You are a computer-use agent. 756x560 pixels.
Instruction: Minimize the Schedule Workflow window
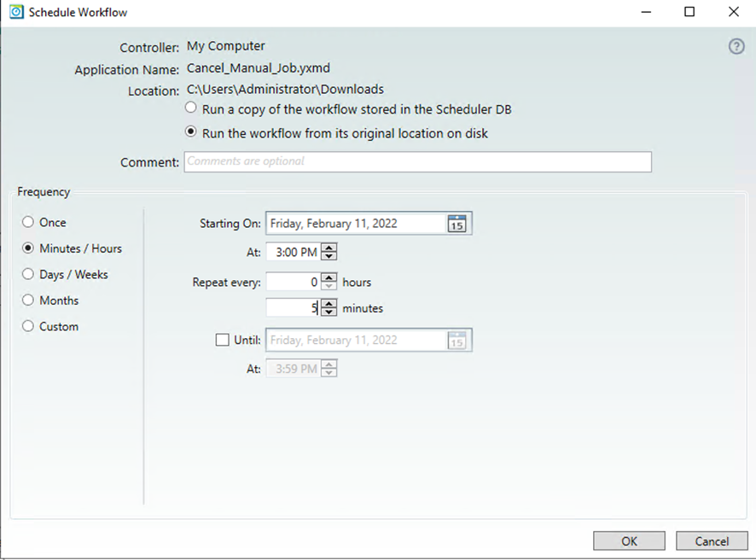coord(646,12)
